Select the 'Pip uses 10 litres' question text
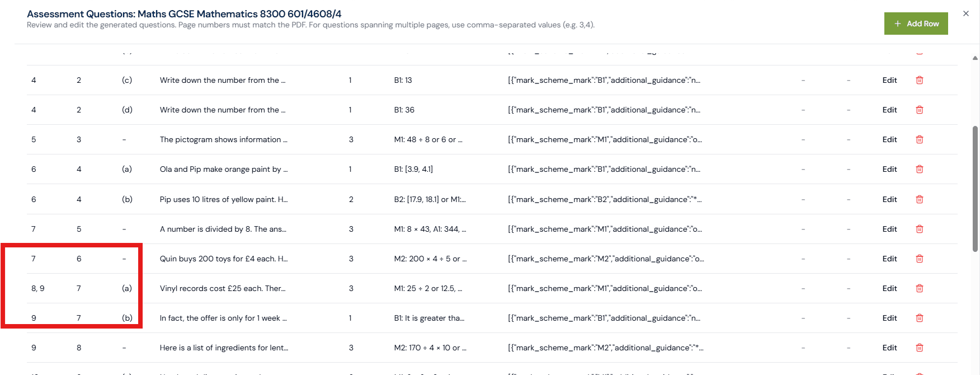 click(223, 199)
